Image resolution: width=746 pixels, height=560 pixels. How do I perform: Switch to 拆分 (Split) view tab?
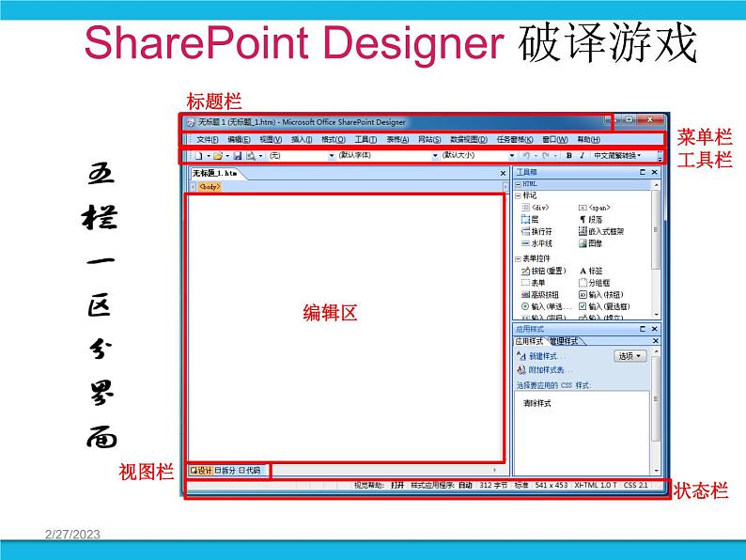pos(225,471)
